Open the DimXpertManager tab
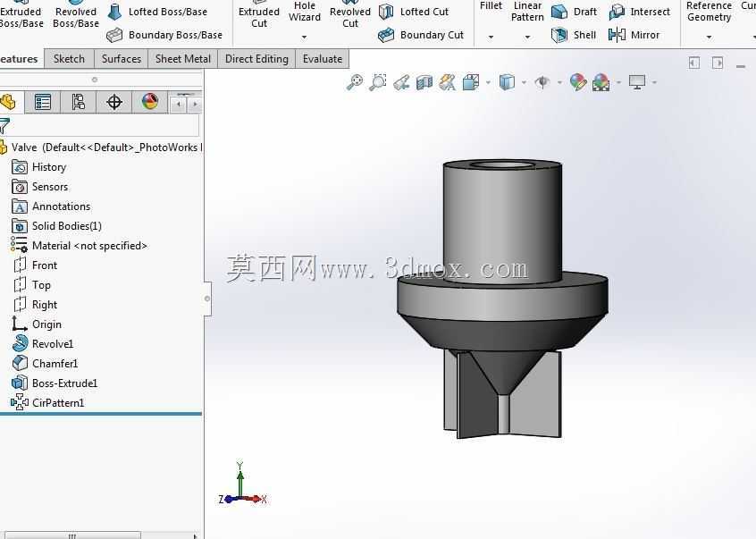This screenshot has width=756, height=539. [x=113, y=102]
